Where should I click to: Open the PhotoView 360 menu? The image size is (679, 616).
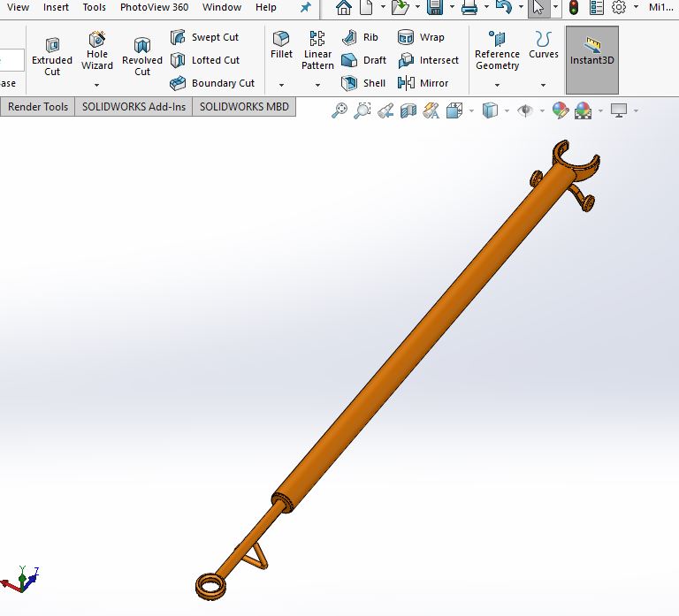(x=154, y=7)
